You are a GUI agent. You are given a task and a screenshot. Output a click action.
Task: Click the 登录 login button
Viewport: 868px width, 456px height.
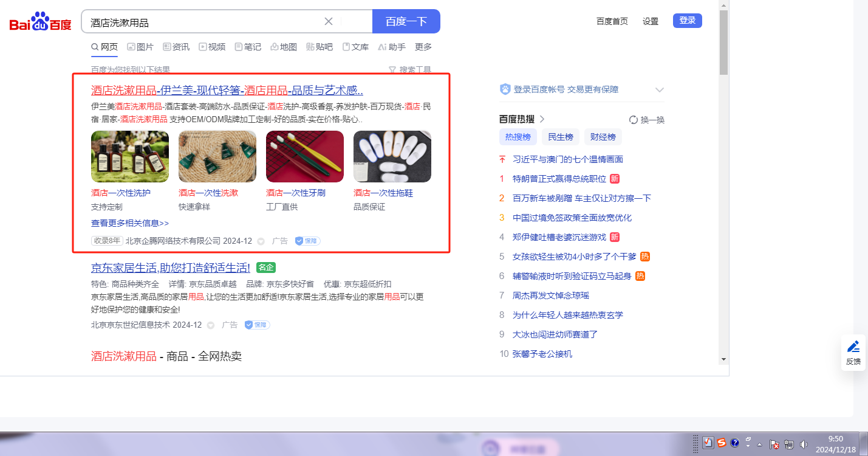point(688,21)
